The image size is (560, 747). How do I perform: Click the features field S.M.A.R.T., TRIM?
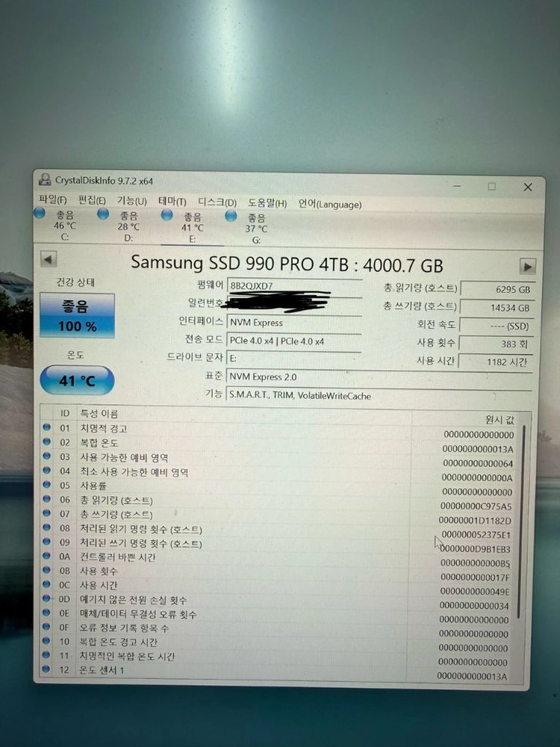[379, 395]
